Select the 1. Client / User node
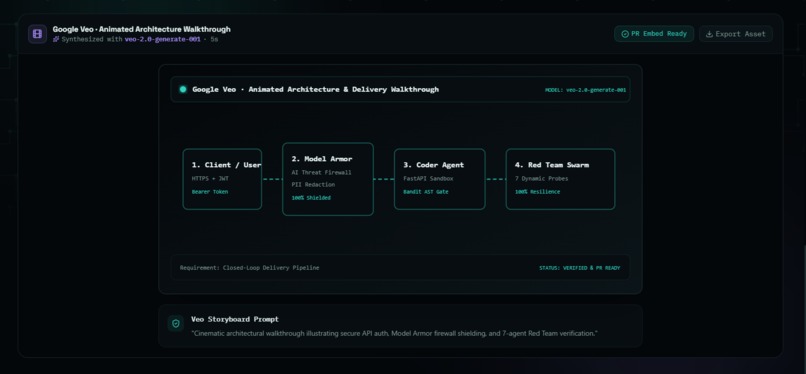Viewport: 806px width, 374px height. point(222,179)
